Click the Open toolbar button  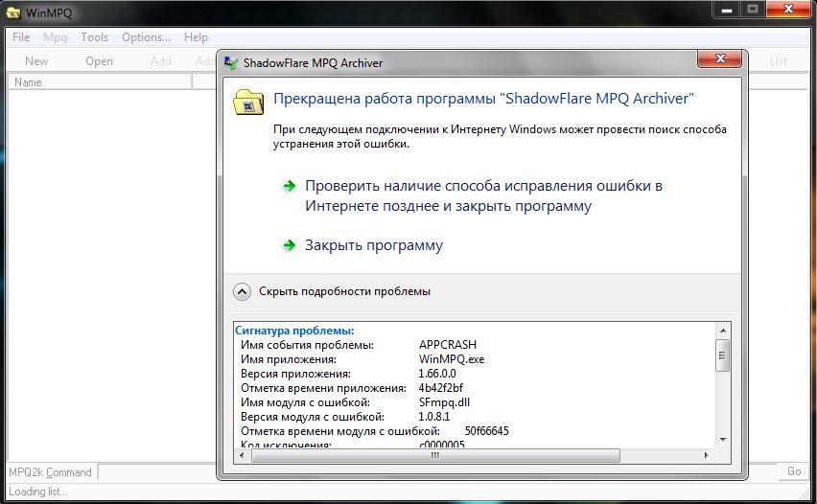[x=99, y=61]
